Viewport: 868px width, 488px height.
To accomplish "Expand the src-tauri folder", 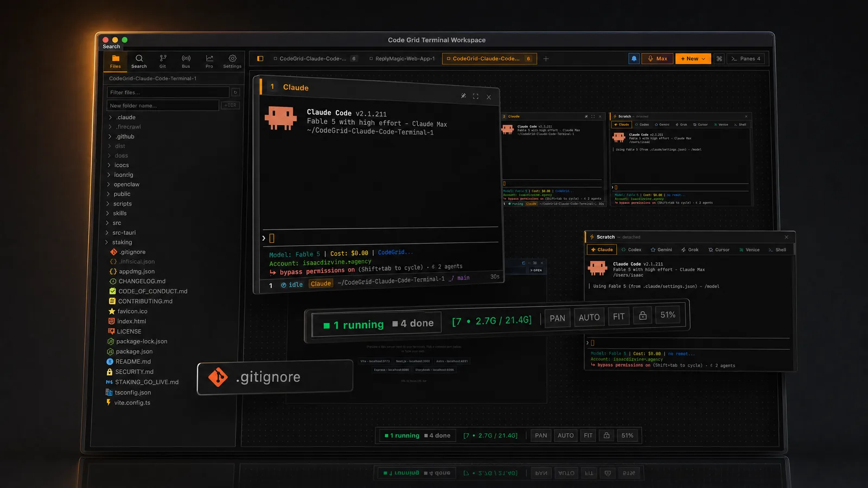I will (122, 233).
